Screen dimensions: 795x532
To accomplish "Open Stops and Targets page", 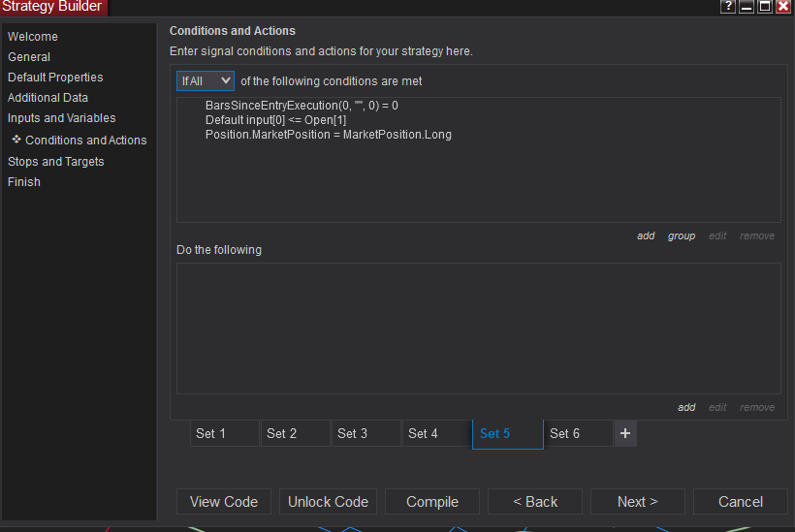I will tap(56, 162).
